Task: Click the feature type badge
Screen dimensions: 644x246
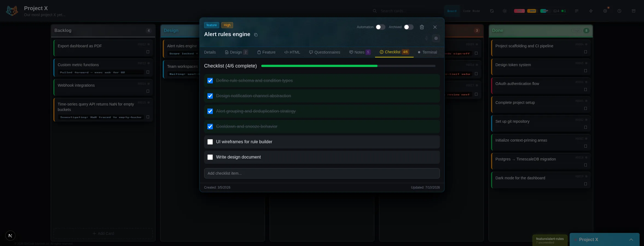Action: pyautogui.click(x=211, y=25)
